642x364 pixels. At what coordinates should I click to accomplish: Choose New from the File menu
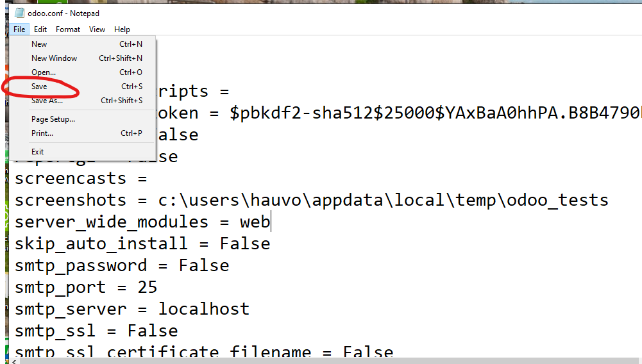click(x=39, y=44)
